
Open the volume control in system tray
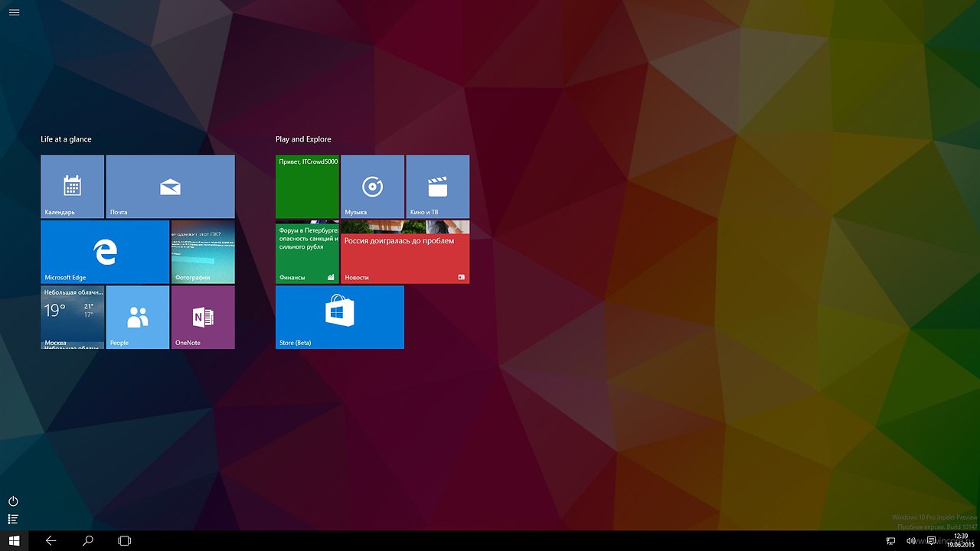click(910, 541)
